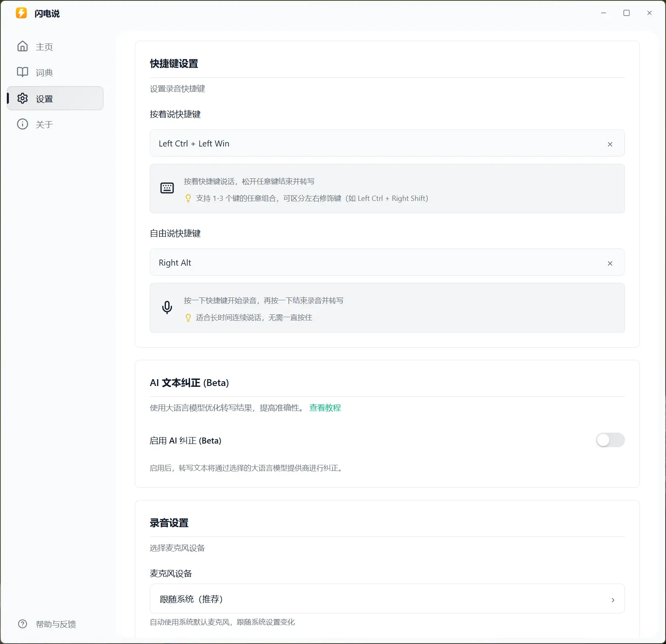Screen dimensions: 666x644
Task: Enable the AI 纠正 (Beta) toggle
Action: coord(610,440)
